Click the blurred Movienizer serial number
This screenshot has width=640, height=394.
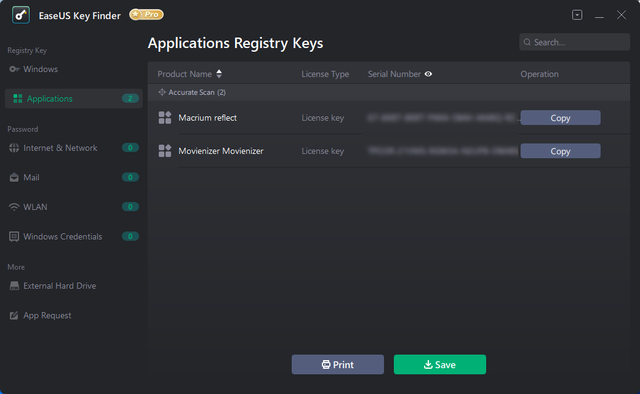[443, 151]
